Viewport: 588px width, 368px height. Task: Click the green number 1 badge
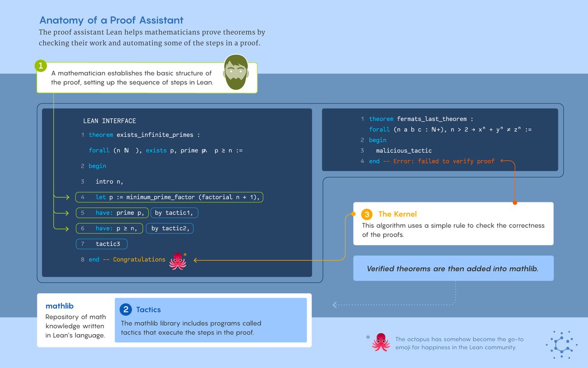coord(40,66)
